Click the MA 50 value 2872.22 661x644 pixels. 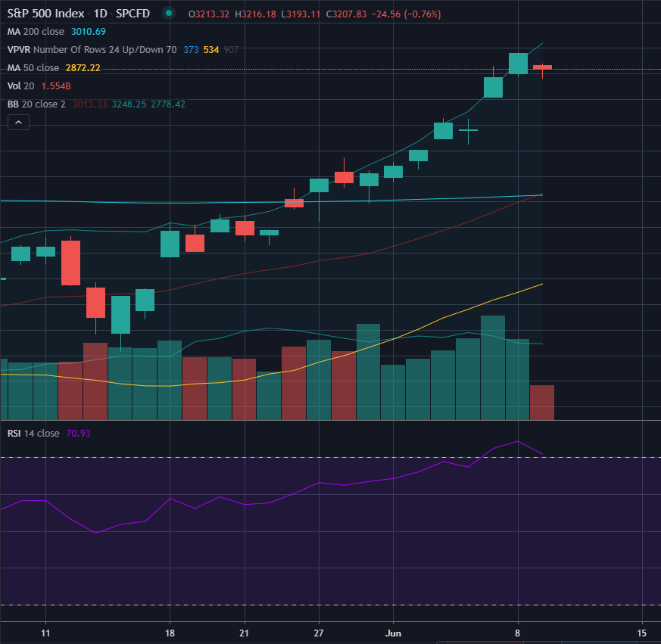[x=83, y=68]
